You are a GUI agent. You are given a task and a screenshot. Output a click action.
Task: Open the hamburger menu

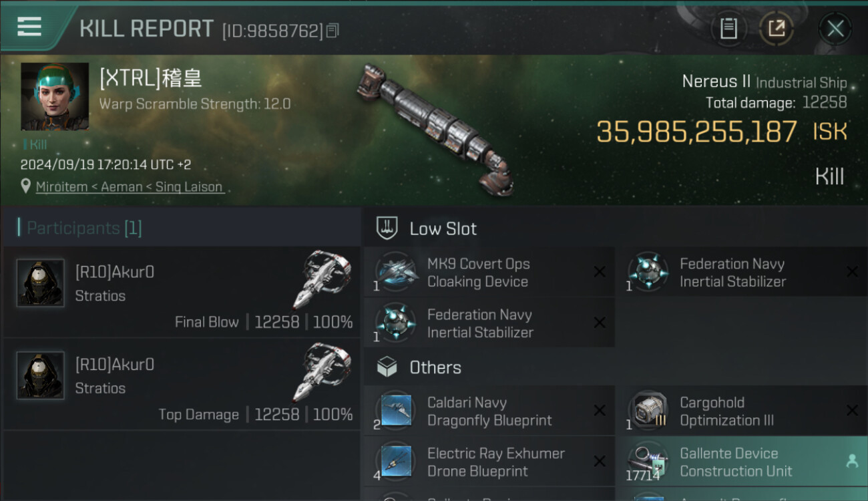pyautogui.click(x=29, y=27)
